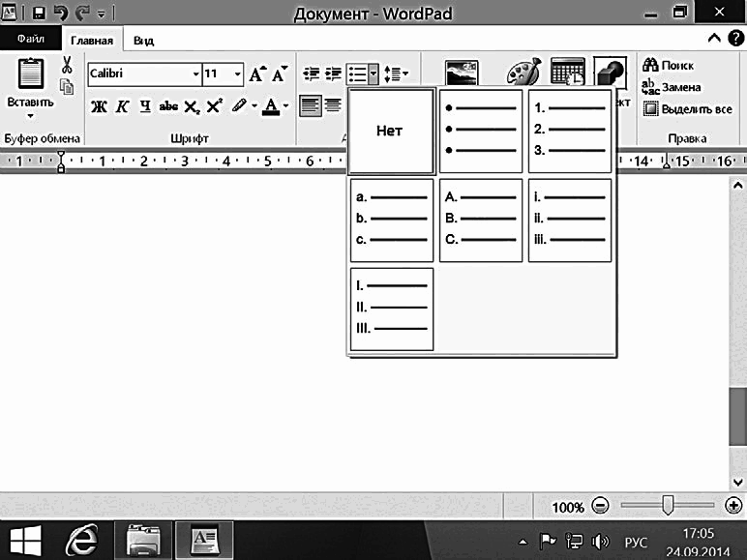The height and width of the screenshot is (560, 747).
Task: Open the Windows Start button
Action: [26, 540]
